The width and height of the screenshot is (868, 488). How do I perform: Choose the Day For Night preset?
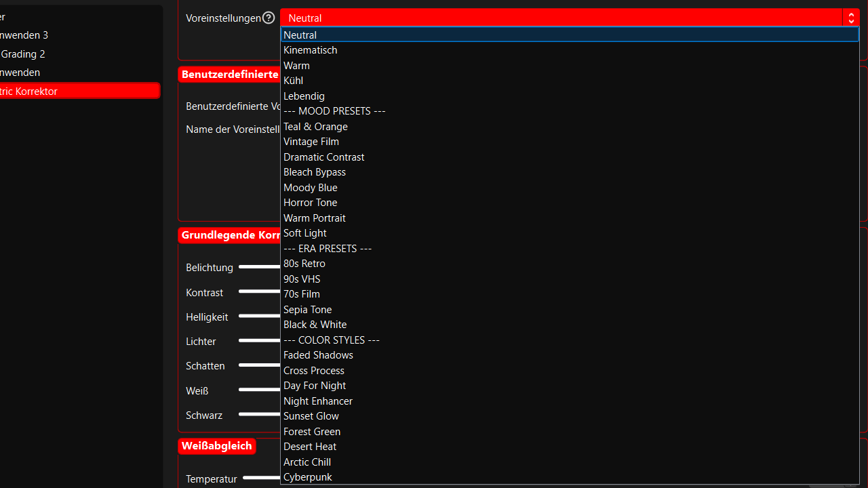point(315,386)
